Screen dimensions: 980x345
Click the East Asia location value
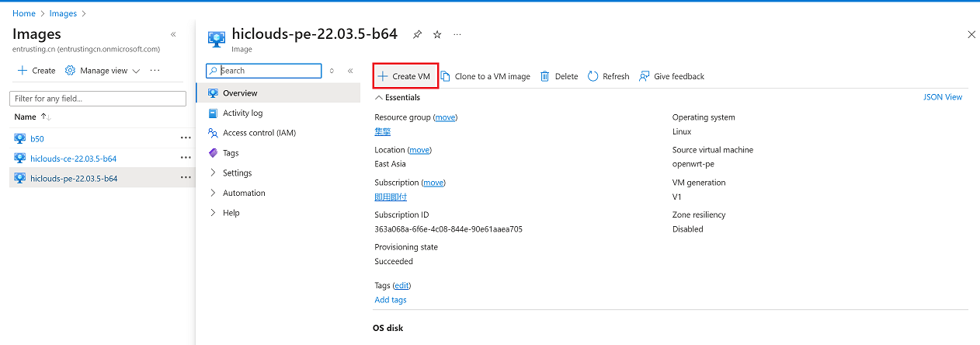tap(390, 164)
